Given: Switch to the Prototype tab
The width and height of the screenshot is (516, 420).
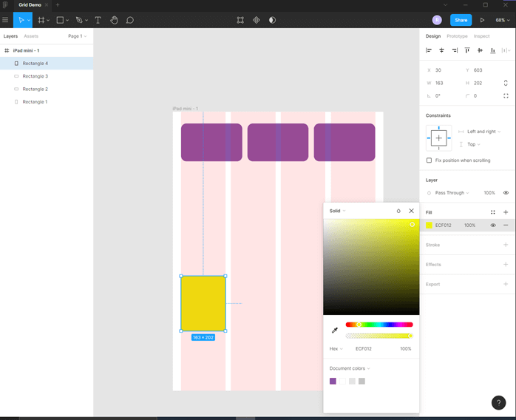Looking at the screenshot, I should coord(457,35).
